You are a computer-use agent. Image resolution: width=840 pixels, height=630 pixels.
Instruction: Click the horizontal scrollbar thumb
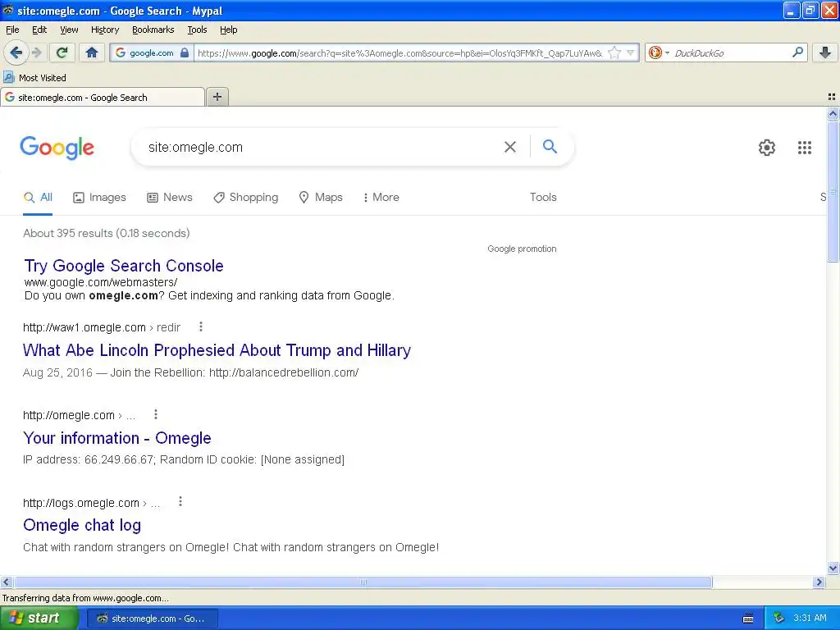[363, 582]
